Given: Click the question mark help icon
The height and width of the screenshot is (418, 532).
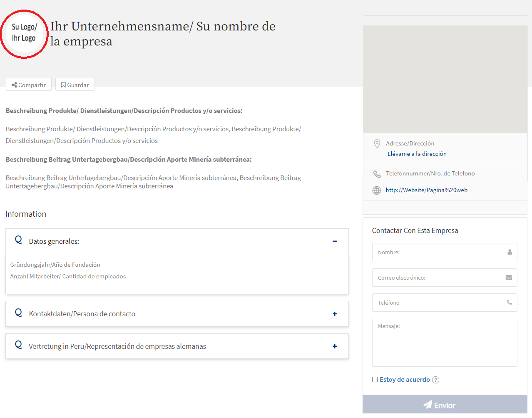Looking at the screenshot, I should pos(435,380).
